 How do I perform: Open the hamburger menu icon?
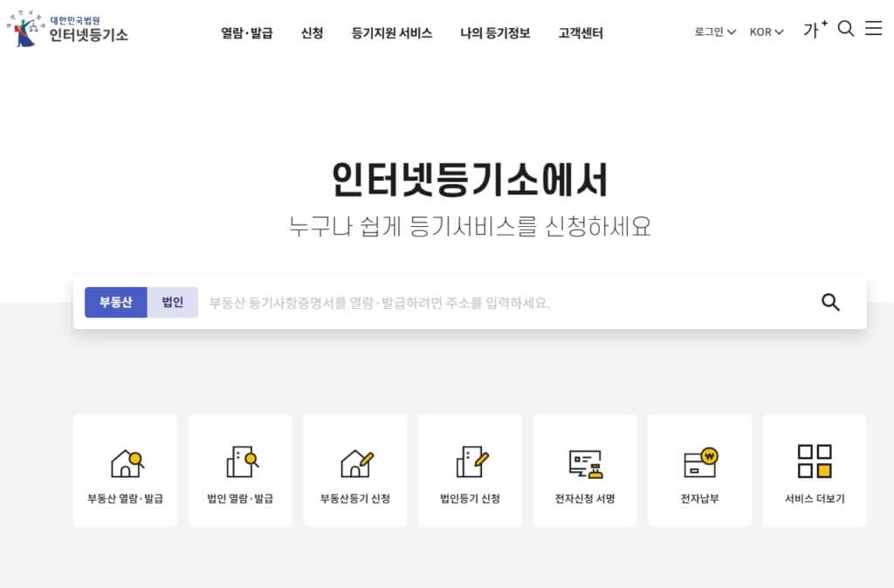coord(874,29)
